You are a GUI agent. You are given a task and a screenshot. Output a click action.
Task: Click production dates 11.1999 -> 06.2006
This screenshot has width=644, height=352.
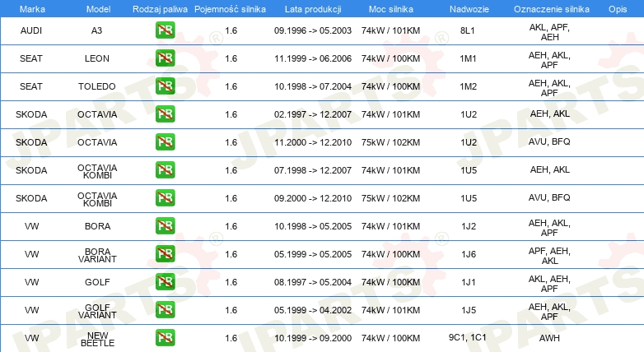tap(313, 58)
